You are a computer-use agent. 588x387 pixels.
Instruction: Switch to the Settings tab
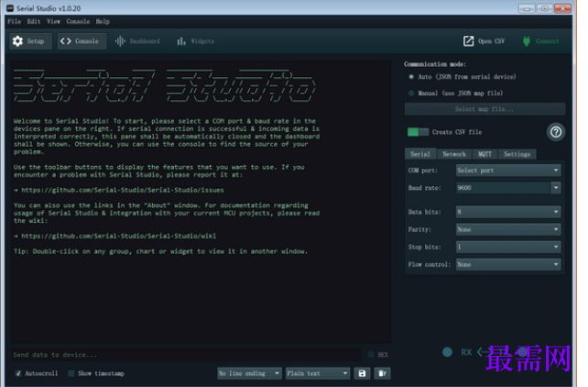coord(517,154)
